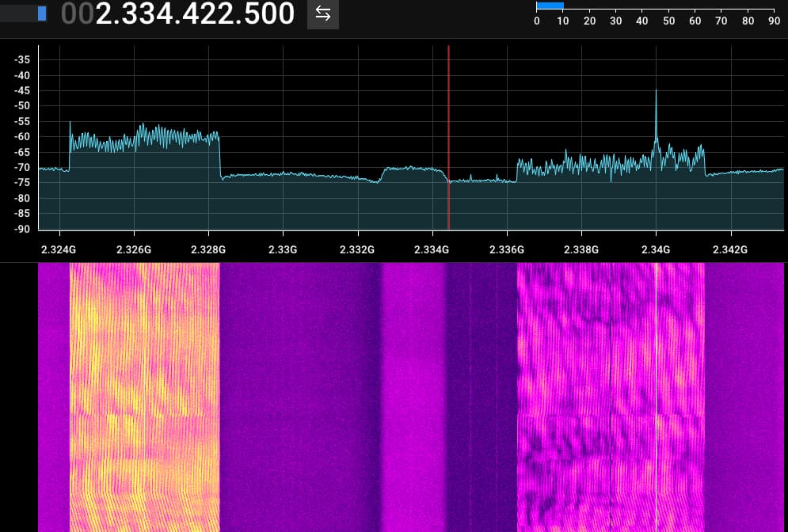Select the leading '2' GHz frequency digit
Screen dimensions: 788x532
click(104, 13)
